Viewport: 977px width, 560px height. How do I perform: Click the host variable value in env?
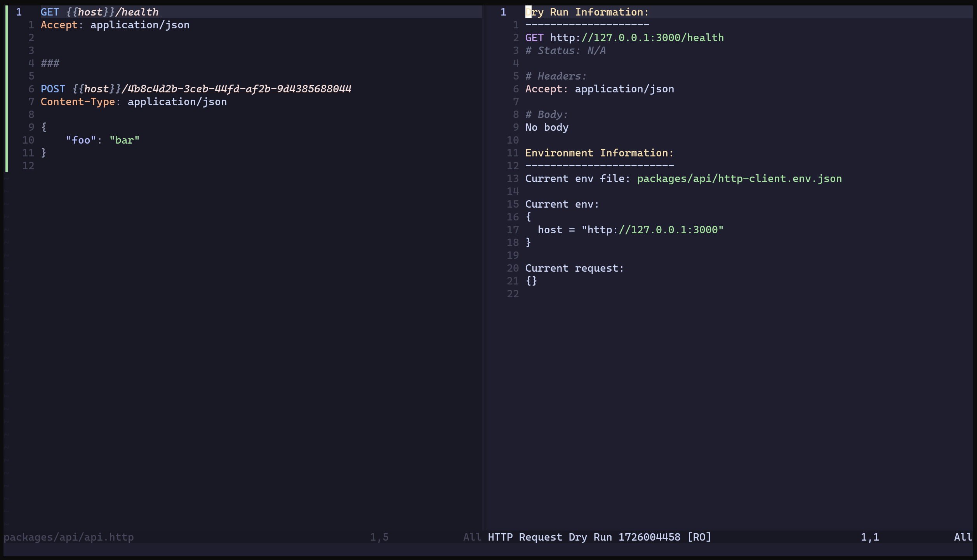pos(652,230)
